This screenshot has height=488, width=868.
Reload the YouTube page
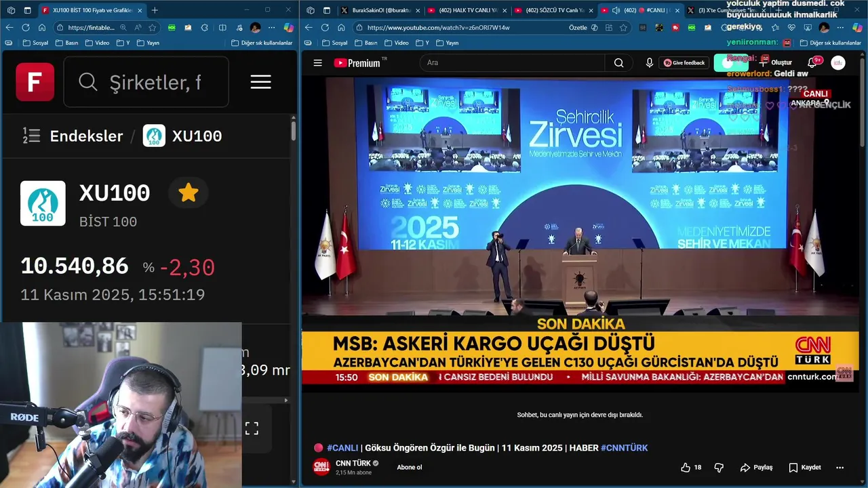point(325,27)
